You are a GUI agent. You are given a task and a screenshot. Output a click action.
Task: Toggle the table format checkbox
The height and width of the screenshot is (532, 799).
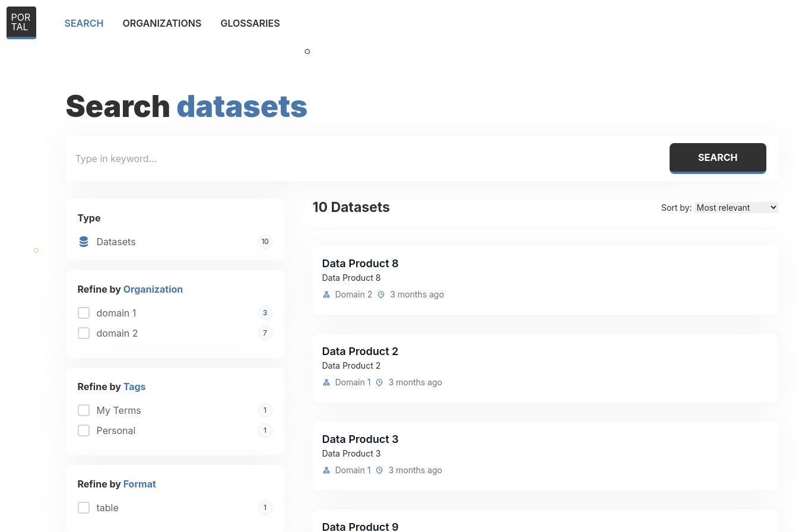84,508
